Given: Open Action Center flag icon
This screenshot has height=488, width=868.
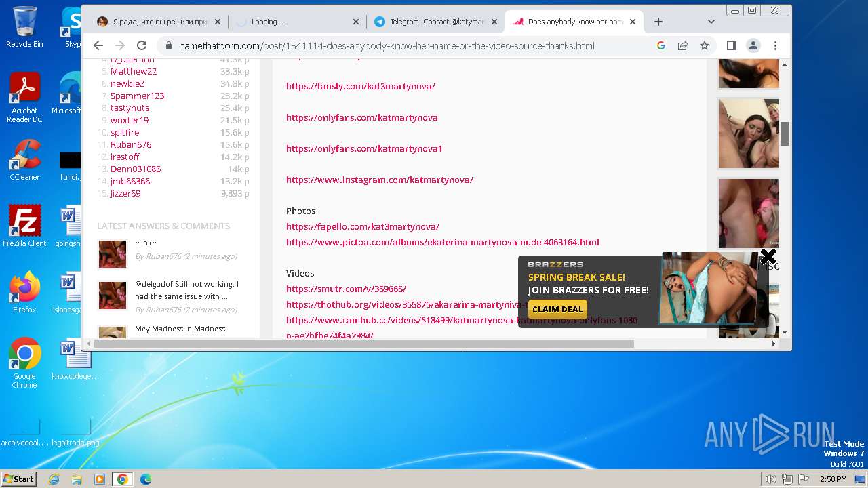Looking at the screenshot, I should 804,479.
